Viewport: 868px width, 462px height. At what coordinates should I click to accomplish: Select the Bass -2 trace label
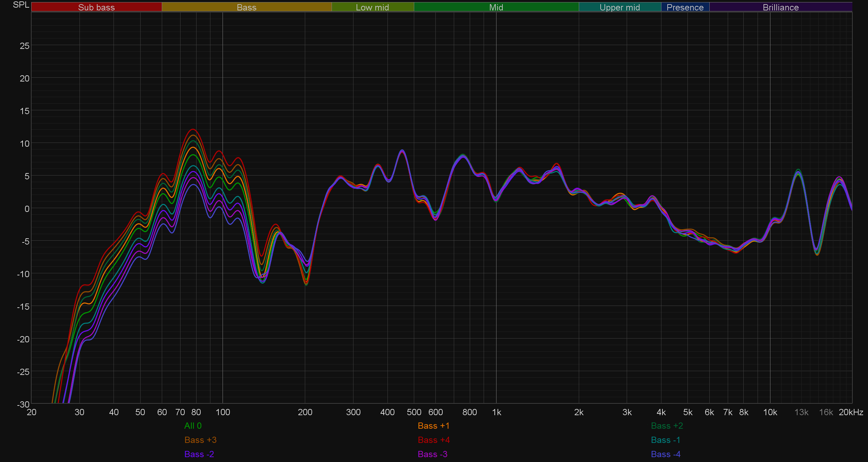[199, 454]
